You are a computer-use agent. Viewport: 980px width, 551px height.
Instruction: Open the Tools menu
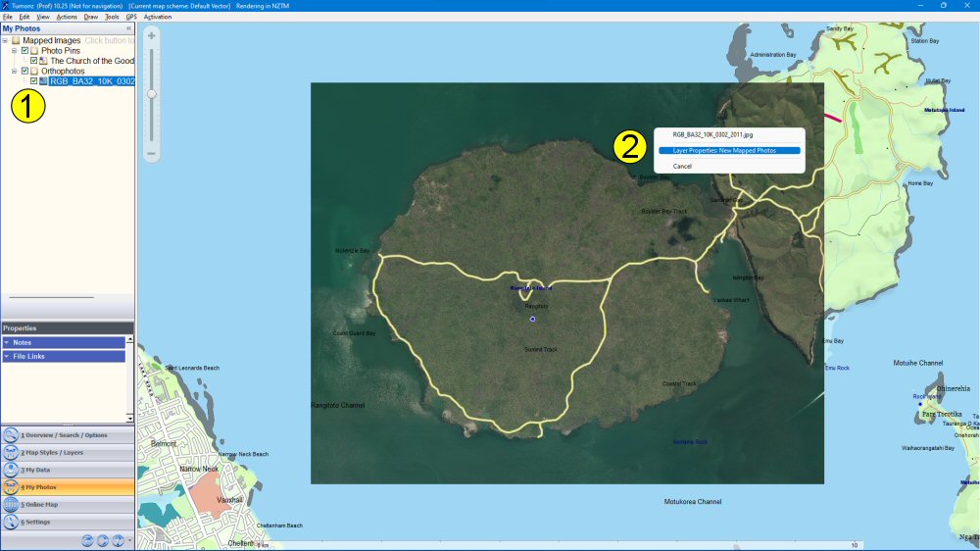(x=112, y=17)
